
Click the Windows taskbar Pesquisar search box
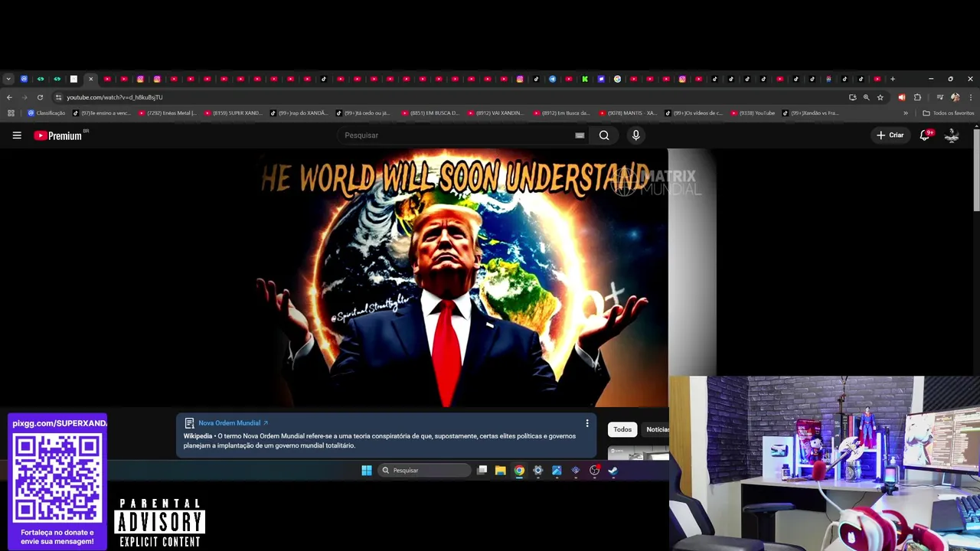(424, 471)
